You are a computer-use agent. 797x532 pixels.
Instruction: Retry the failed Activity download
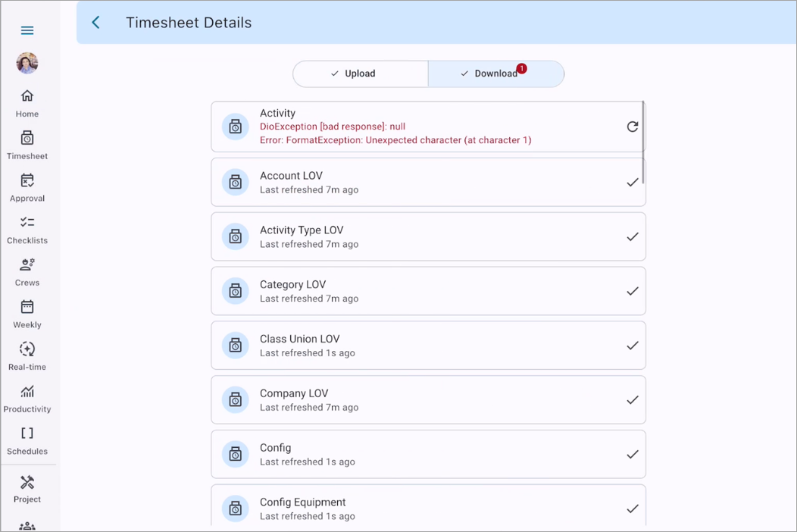633,127
